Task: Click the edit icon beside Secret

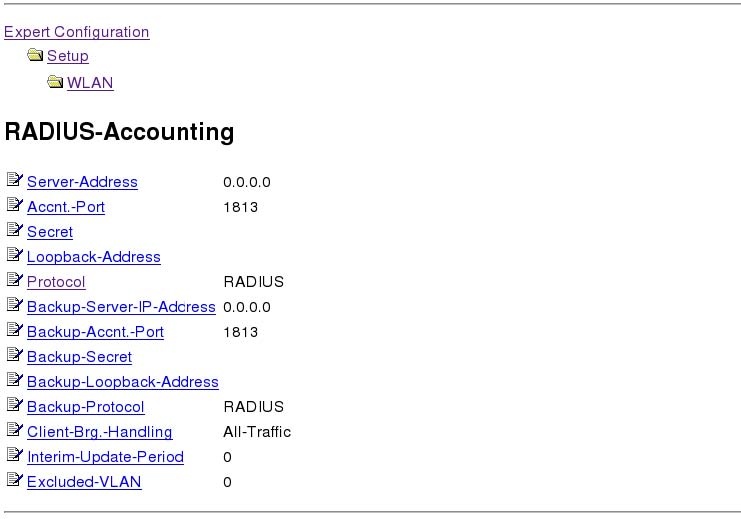Action: (x=15, y=230)
